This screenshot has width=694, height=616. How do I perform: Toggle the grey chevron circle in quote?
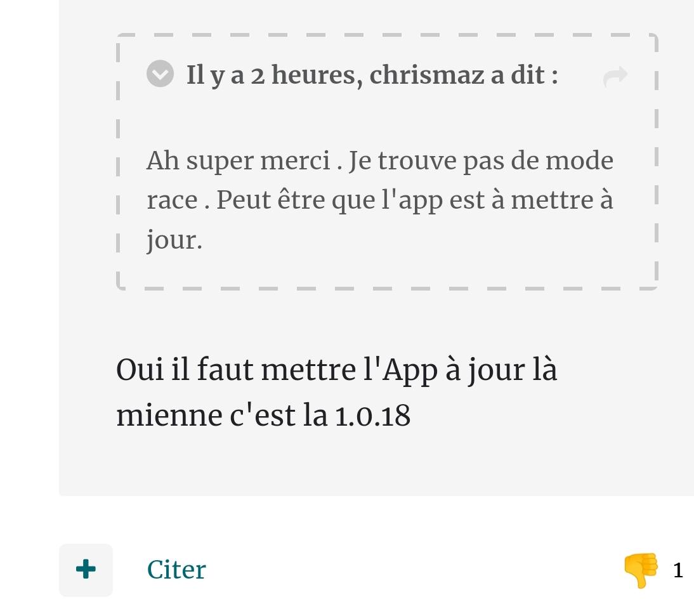point(160,74)
